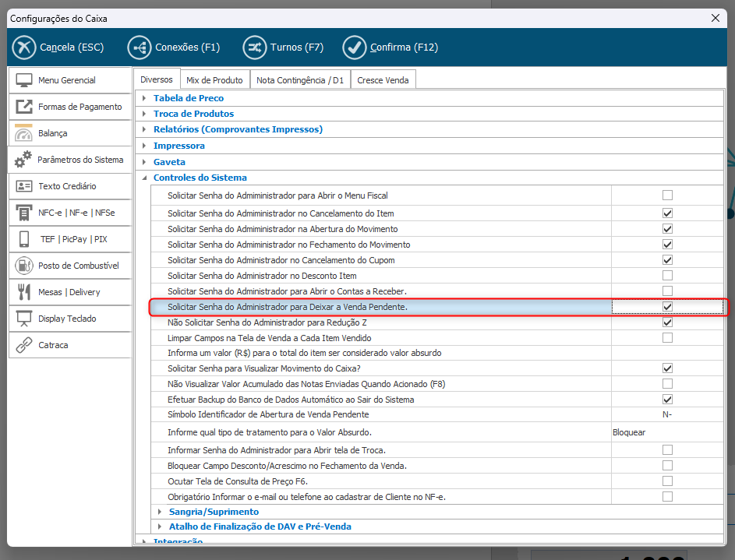The image size is (735, 560).
Task: Toggle Limpar Campos na Tela de Venda checkbox
Action: (x=667, y=338)
